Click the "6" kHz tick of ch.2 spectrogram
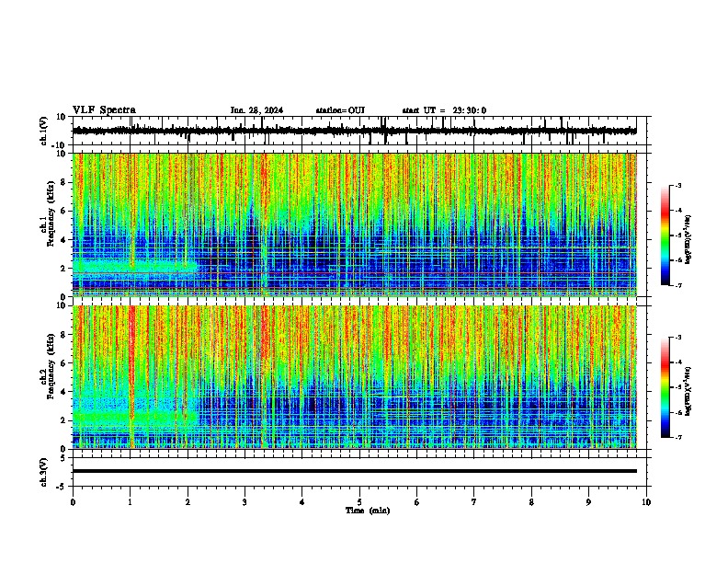This screenshot has width=728, height=563. click(x=64, y=362)
